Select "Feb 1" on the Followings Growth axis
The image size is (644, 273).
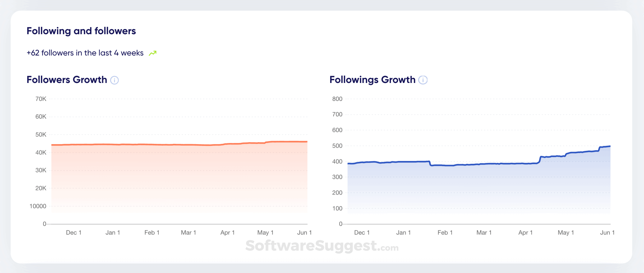(x=445, y=233)
